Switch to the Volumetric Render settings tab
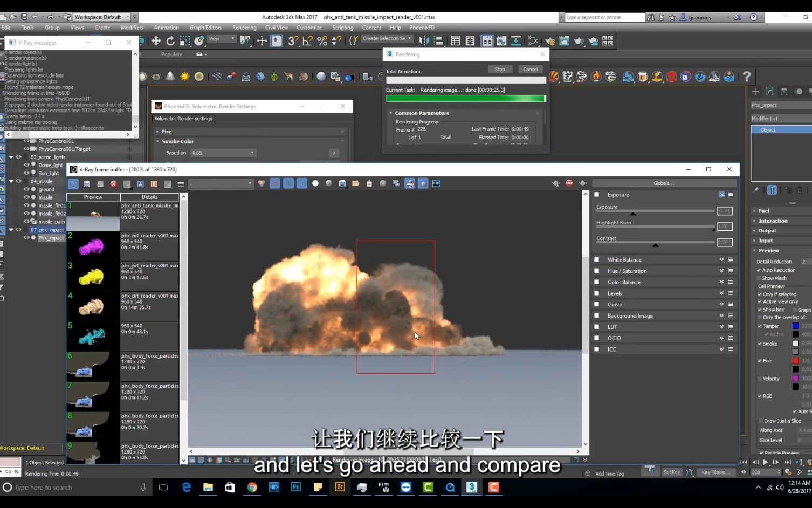The image size is (812, 508). pyautogui.click(x=183, y=119)
